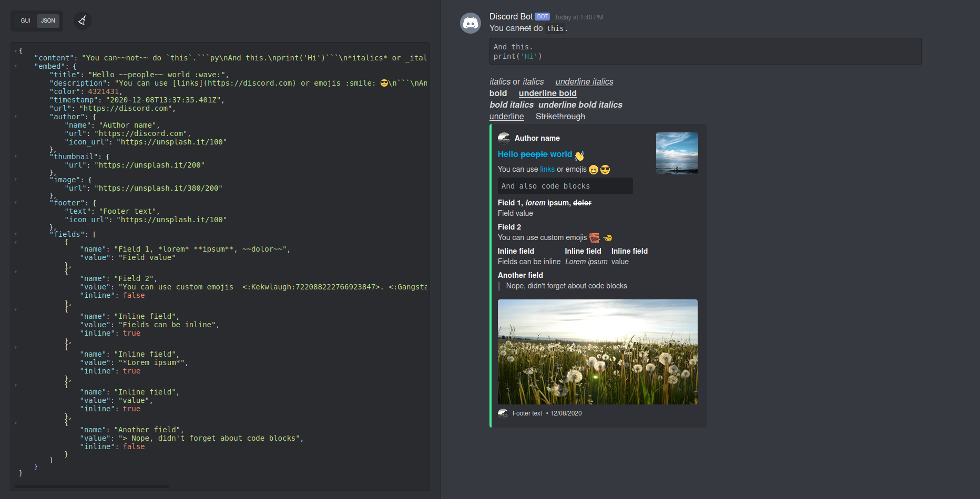Collapse the "author" object fold arrow
The width and height of the screenshot is (980, 499).
pyautogui.click(x=16, y=117)
